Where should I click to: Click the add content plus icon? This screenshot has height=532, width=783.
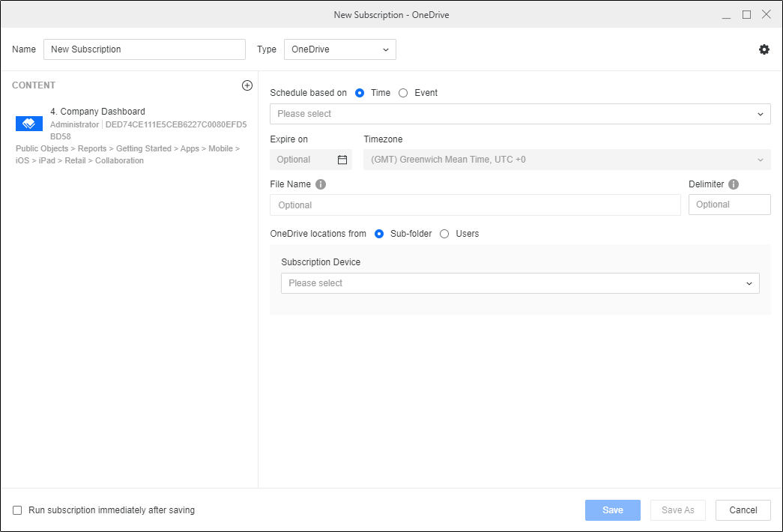pyautogui.click(x=247, y=85)
